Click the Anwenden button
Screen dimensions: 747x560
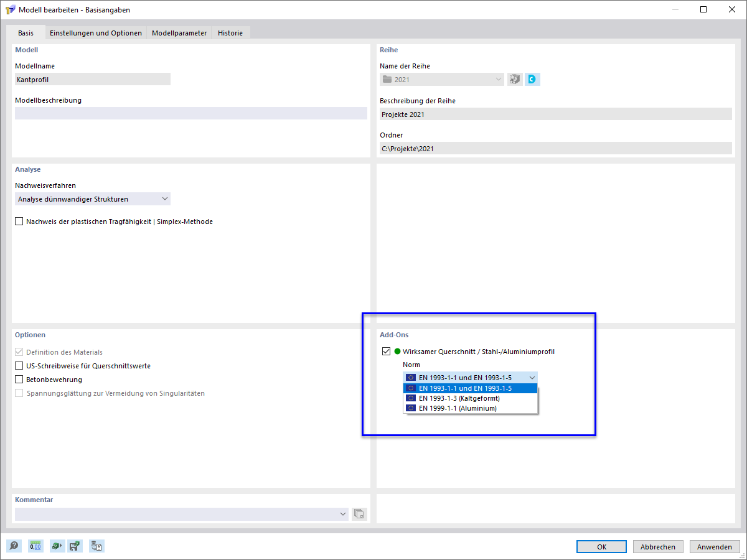[715, 547]
